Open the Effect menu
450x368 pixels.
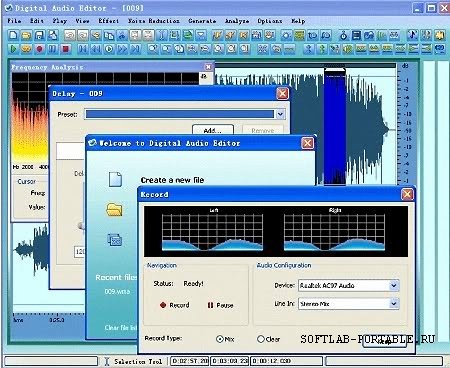(109, 21)
